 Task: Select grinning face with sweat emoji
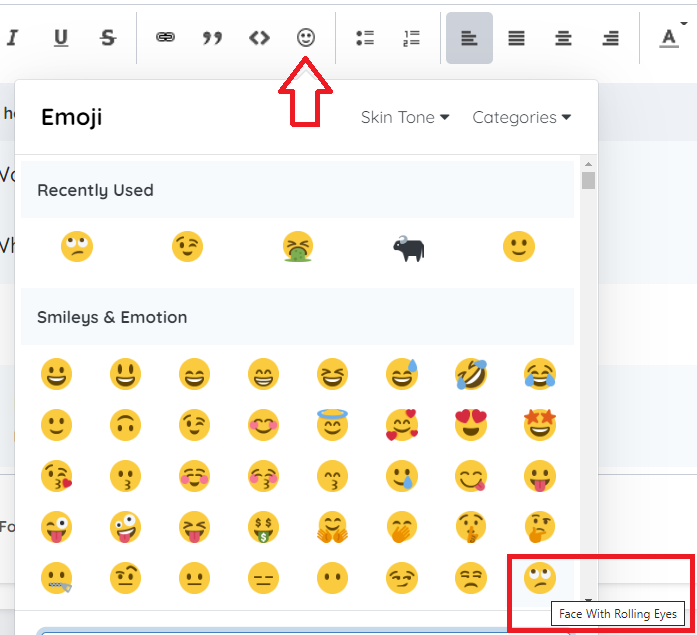pos(402,374)
